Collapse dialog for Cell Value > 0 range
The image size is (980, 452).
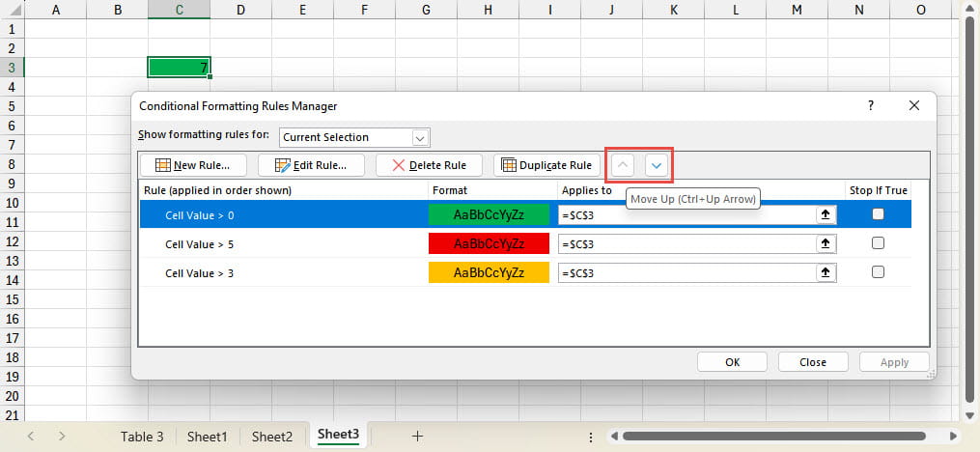(x=826, y=215)
